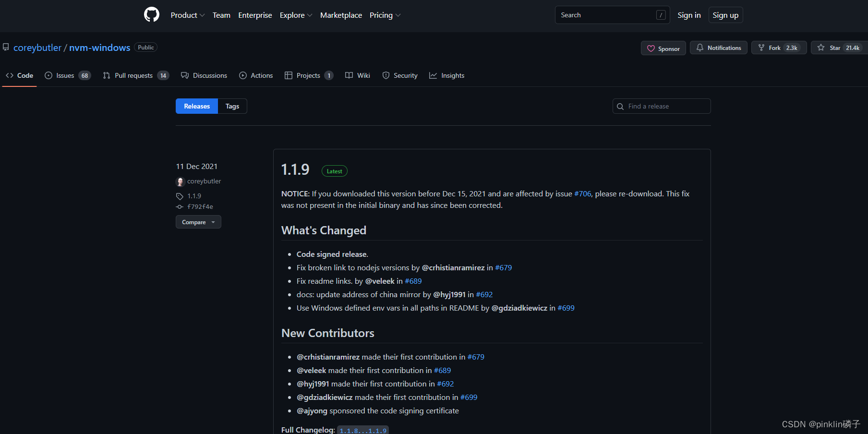
Task: Click Sign in
Action: pyautogui.click(x=689, y=15)
